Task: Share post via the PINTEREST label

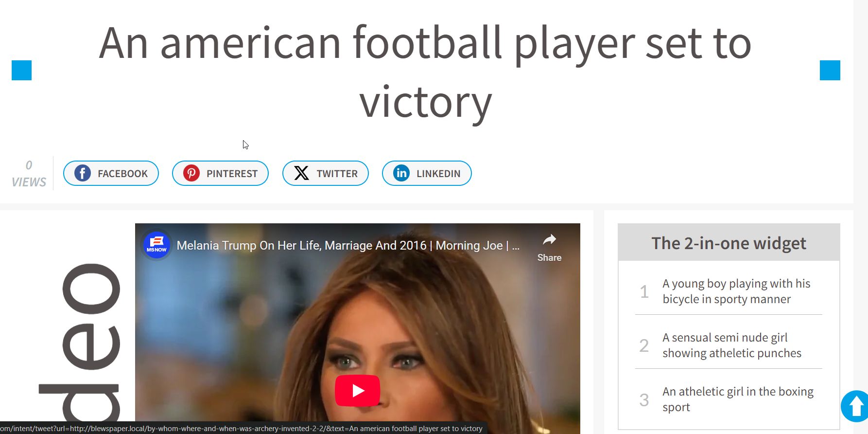Action: (232, 174)
